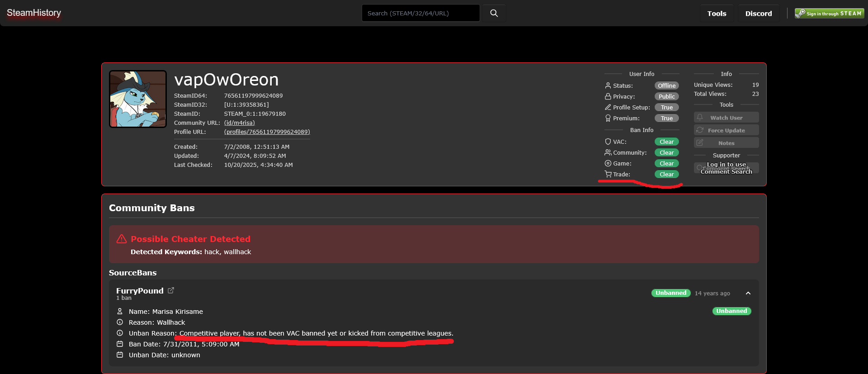Go to SteamHistory home logo
Image resolution: width=868 pixels, height=374 pixels.
click(x=34, y=13)
